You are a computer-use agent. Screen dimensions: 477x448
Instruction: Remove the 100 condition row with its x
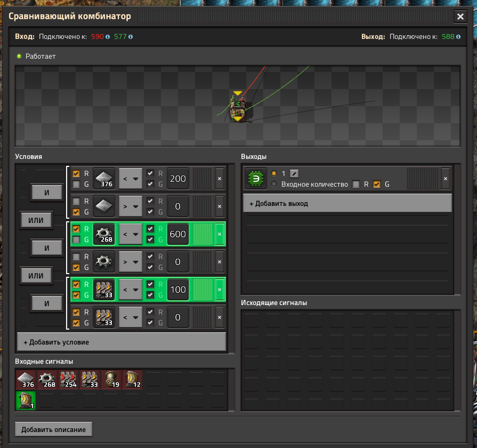coord(220,290)
